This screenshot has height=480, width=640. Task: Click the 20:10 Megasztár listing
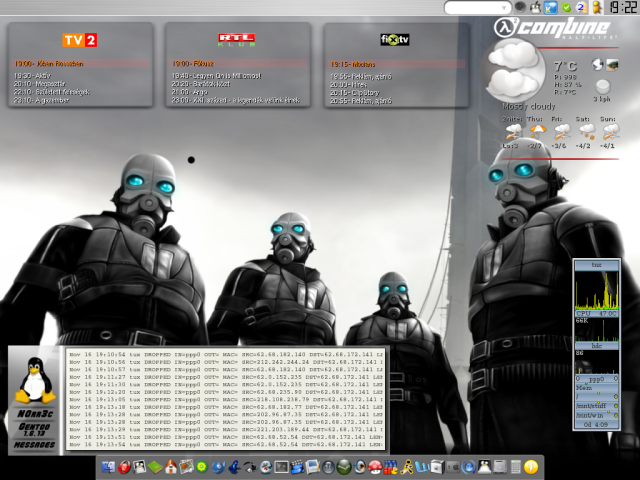pyautogui.click(x=40, y=84)
